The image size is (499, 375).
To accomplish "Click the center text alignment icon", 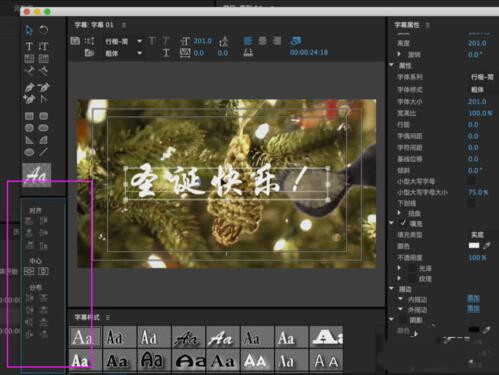I will (x=263, y=41).
